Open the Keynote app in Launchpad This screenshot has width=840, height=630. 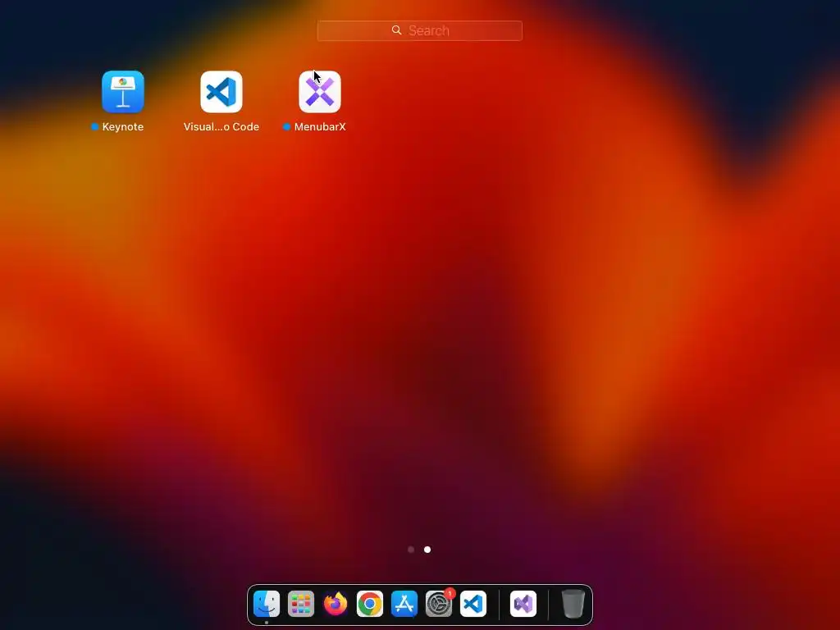[123, 92]
